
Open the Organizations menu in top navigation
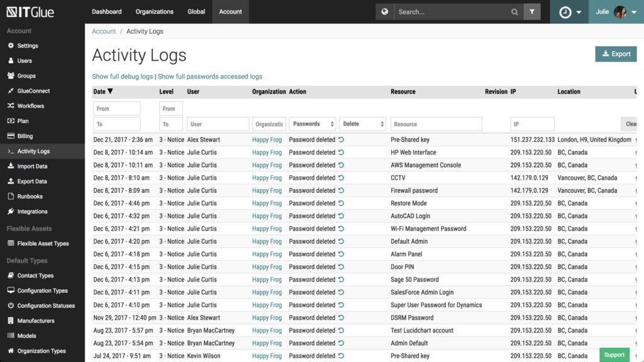coord(154,11)
